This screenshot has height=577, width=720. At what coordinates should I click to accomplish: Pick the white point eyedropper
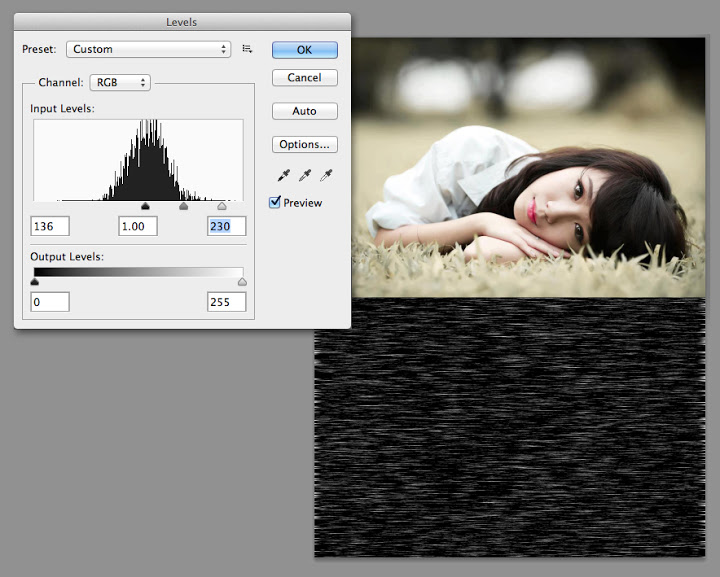tap(325, 176)
